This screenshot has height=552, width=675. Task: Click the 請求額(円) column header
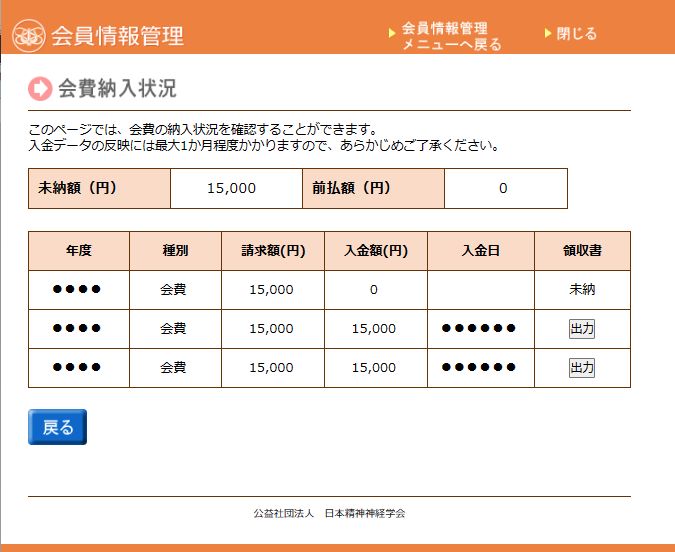click(273, 251)
